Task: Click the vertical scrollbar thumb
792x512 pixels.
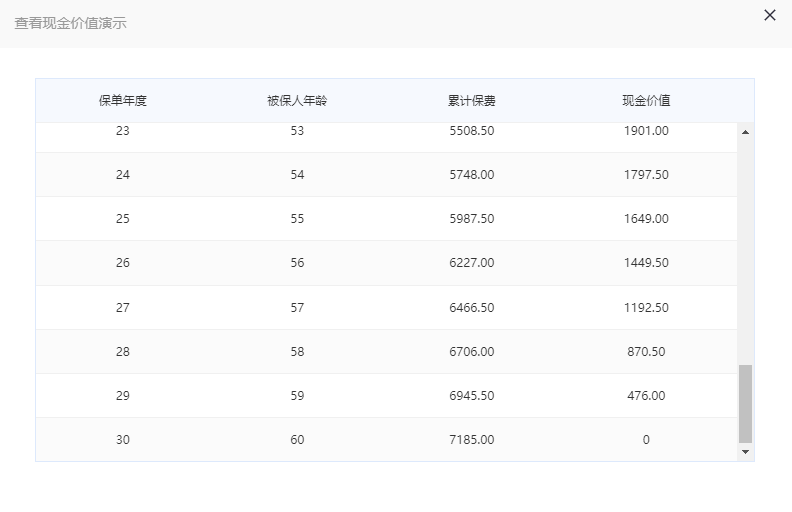Action: pos(745,403)
